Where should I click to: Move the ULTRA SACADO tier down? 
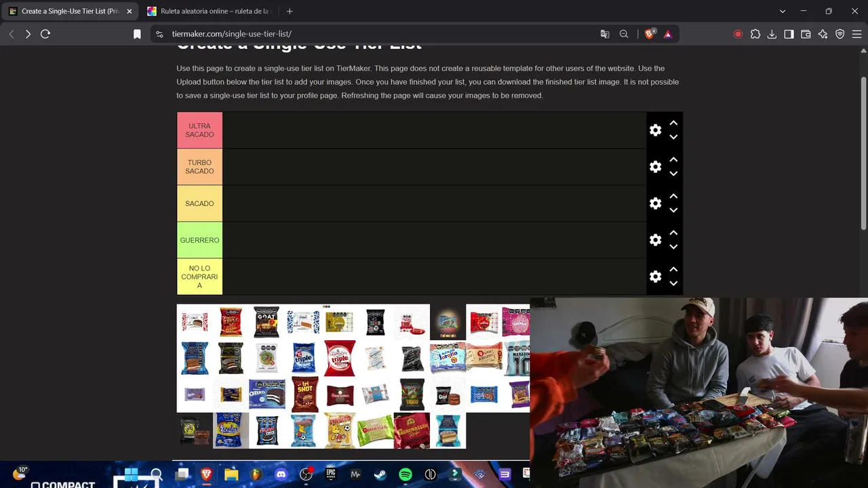[x=673, y=137]
